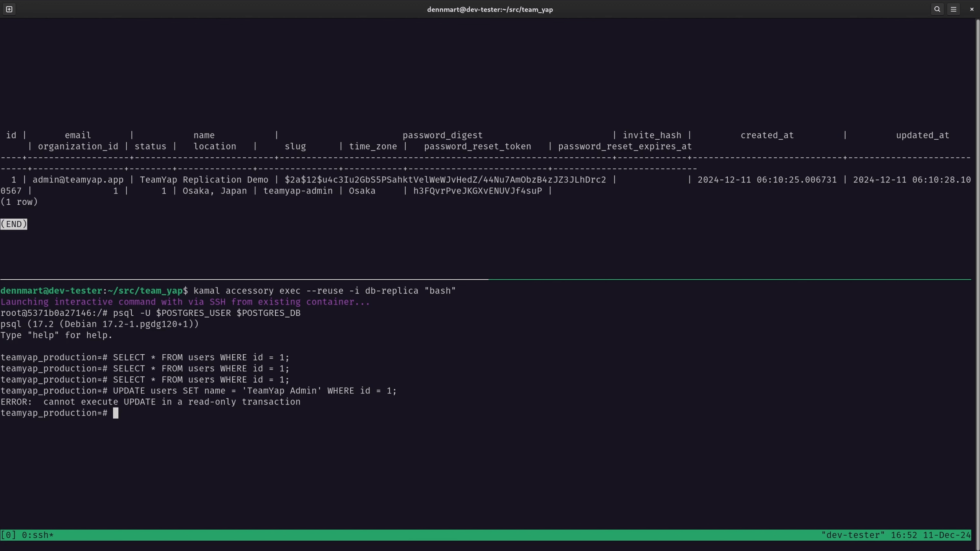The height and width of the screenshot is (551, 980).
Task: Click the psql version line '17.2'
Action: (x=100, y=324)
